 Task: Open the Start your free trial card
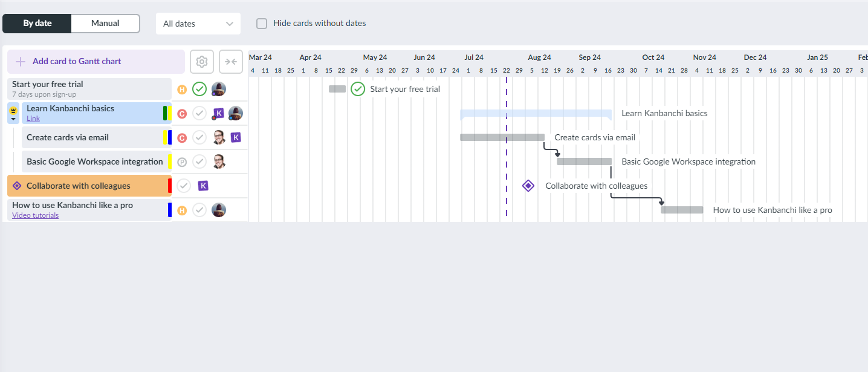[x=89, y=89]
